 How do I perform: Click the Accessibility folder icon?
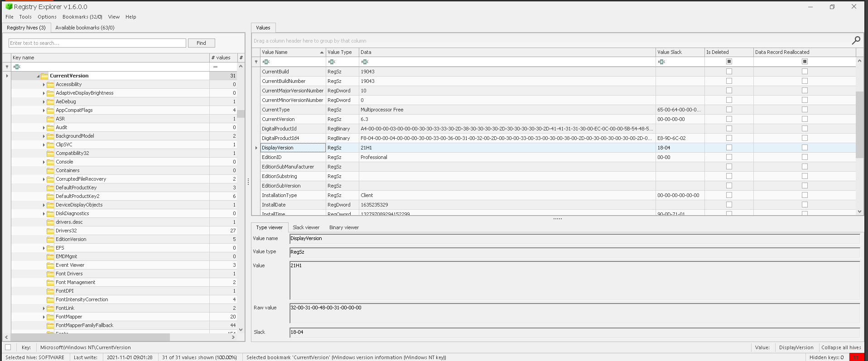[x=50, y=85]
